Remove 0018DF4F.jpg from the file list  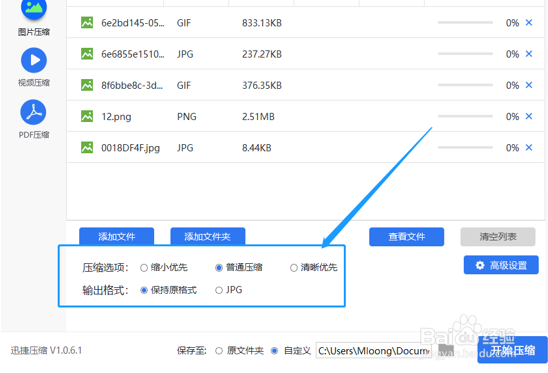(x=529, y=148)
